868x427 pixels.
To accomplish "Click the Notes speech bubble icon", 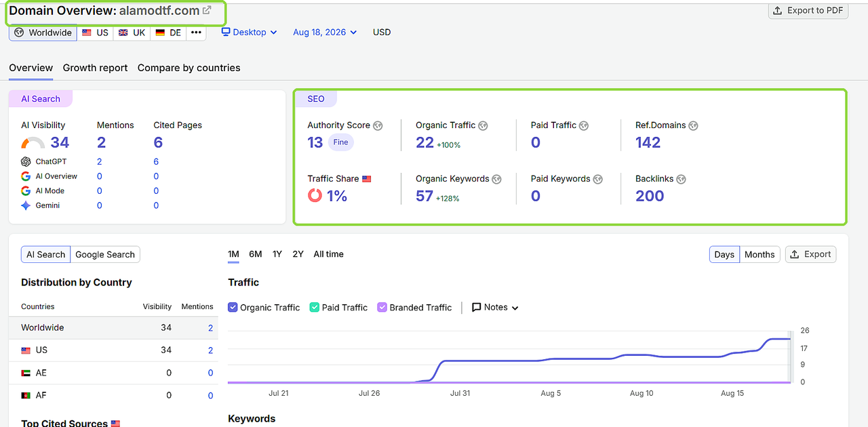I will [477, 307].
